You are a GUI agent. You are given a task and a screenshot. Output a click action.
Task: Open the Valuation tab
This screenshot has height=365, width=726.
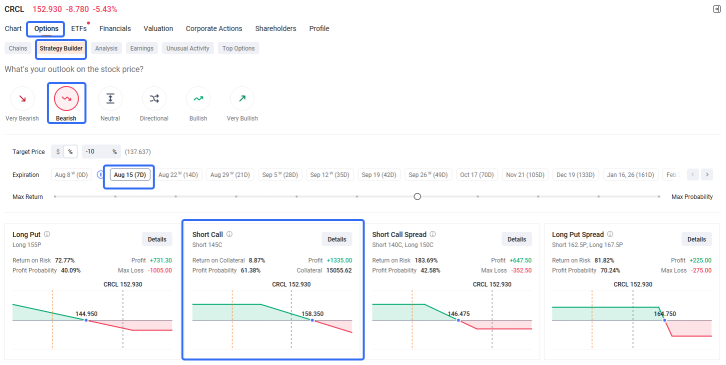[158, 28]
